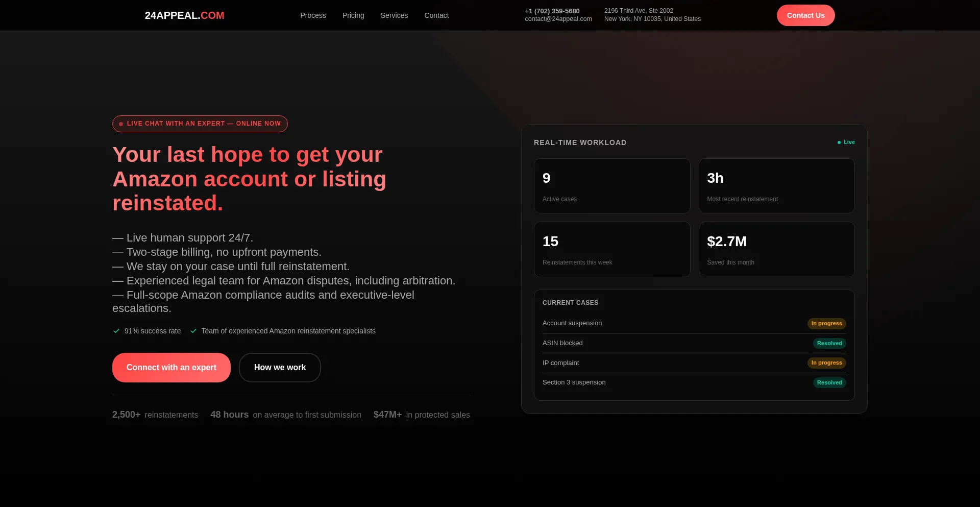
Task: Click the Account suspension In progress badge
Action: 826,324
